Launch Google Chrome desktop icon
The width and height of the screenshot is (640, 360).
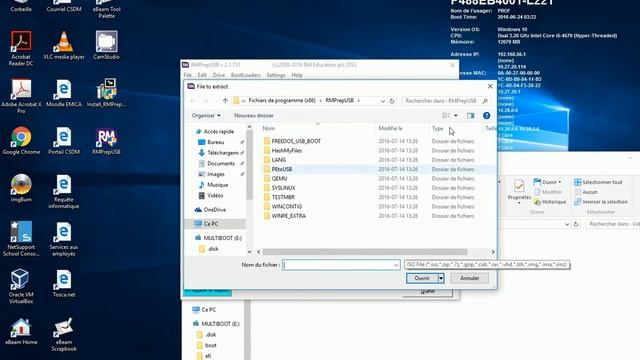[21, 140]
